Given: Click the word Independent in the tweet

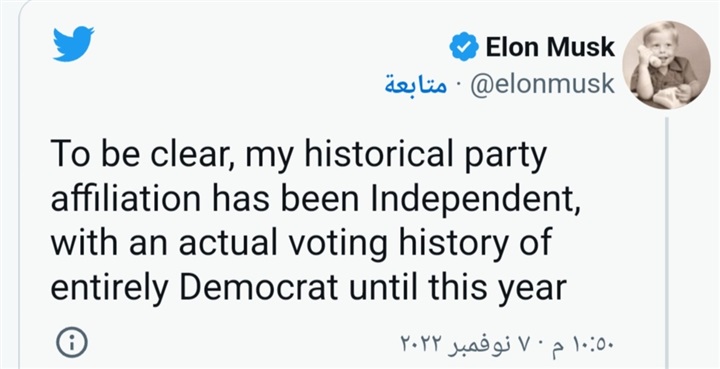Looking at the screenshot, I should (475, 201).
